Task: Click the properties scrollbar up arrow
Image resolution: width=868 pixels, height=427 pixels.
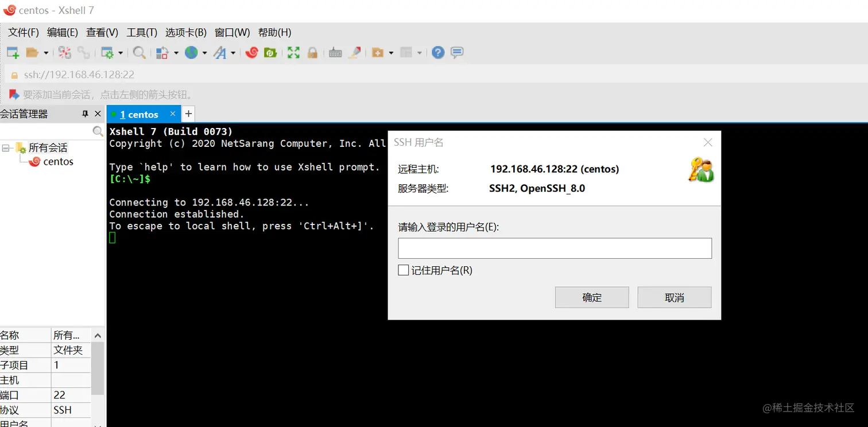Action: (x=98, y=335)
